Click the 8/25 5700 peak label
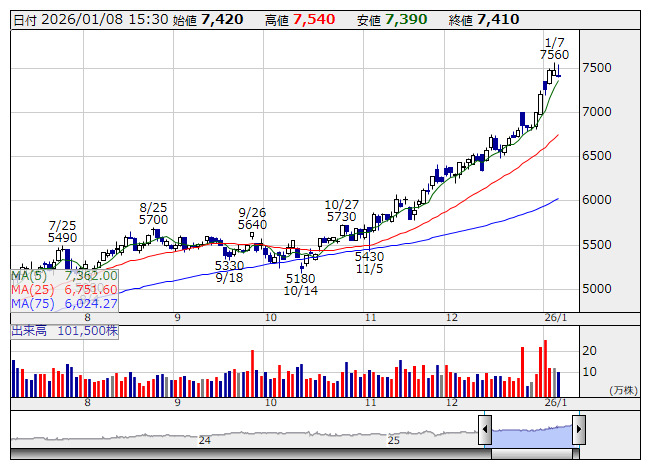 (x=153, y=213)
